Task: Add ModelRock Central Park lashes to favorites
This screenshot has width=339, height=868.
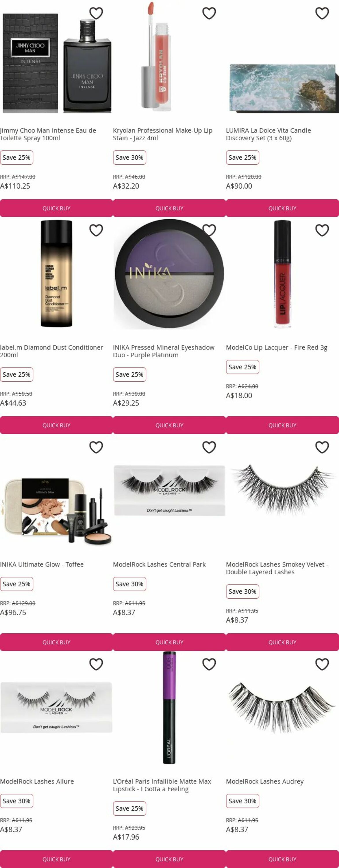Action: (x=209, y=447)
